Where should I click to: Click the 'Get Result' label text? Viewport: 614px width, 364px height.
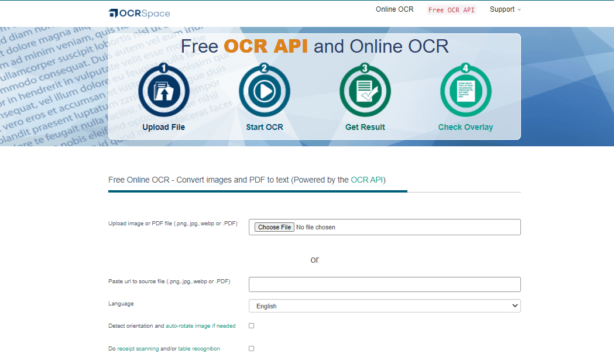[365, 127]
